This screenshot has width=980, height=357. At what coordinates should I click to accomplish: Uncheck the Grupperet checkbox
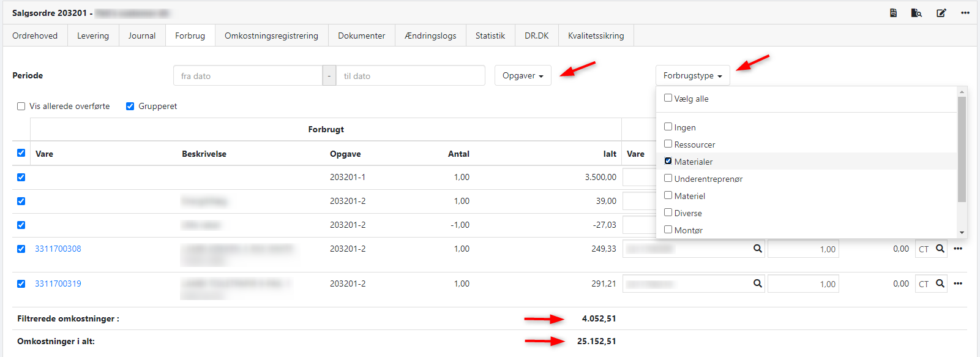[130, 107]
